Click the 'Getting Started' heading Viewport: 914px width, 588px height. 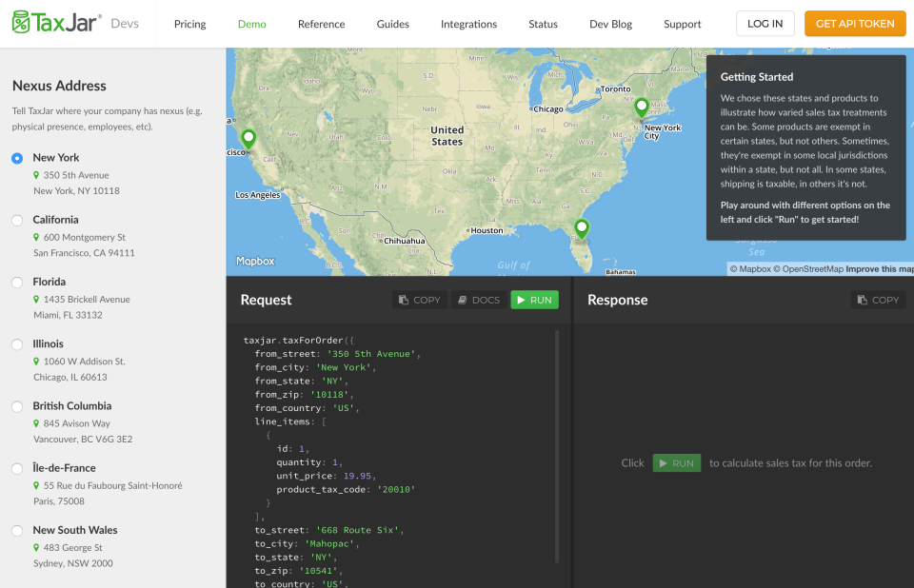[757, 77]
